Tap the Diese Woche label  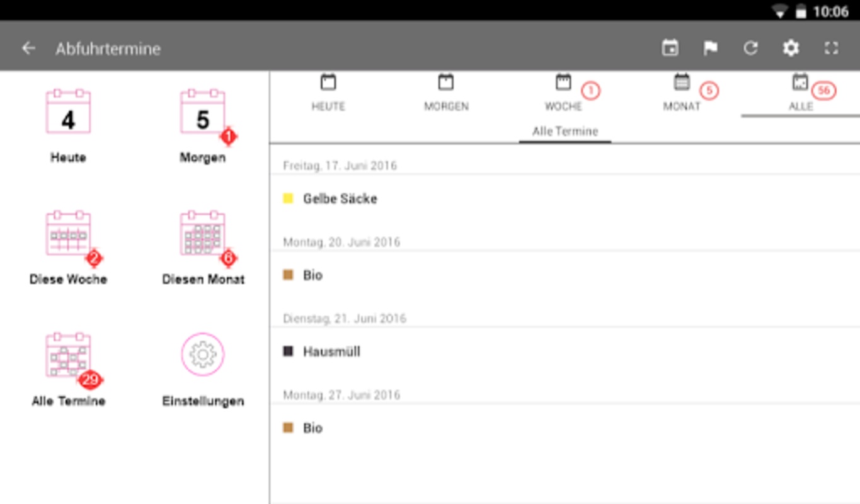point(68,279)
